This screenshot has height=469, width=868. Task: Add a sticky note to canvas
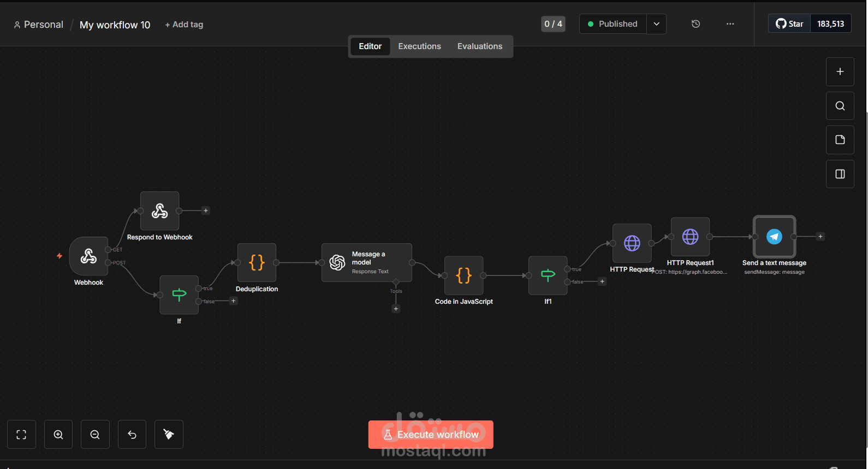point(840,140)
